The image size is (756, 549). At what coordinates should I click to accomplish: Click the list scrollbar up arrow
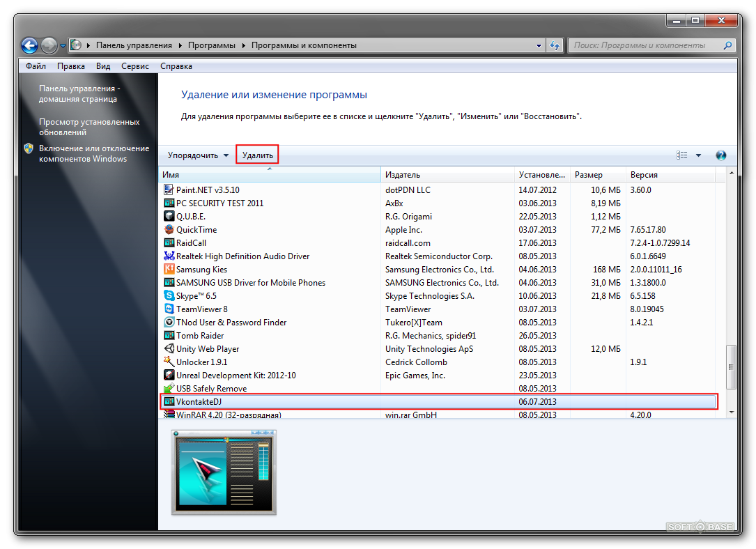(x=732, y=173)
